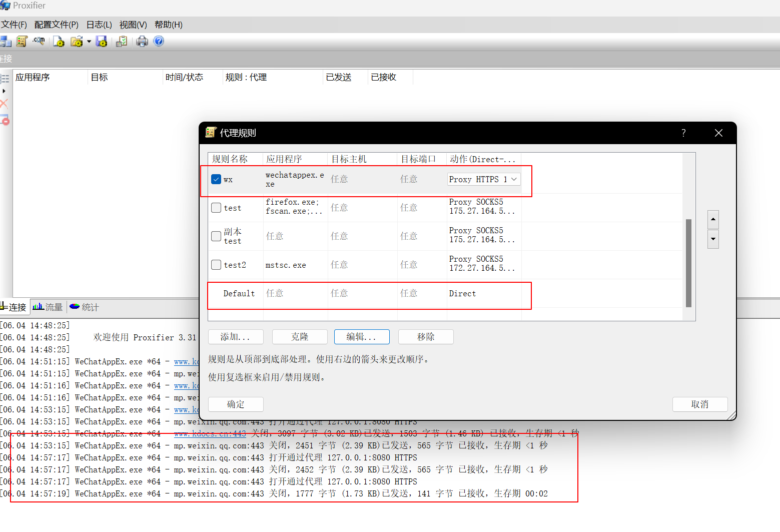Click the Proxy Servers computer icon in toolbar
The width and height of the screenshot is (780, 532).
(x=6, y=42)
